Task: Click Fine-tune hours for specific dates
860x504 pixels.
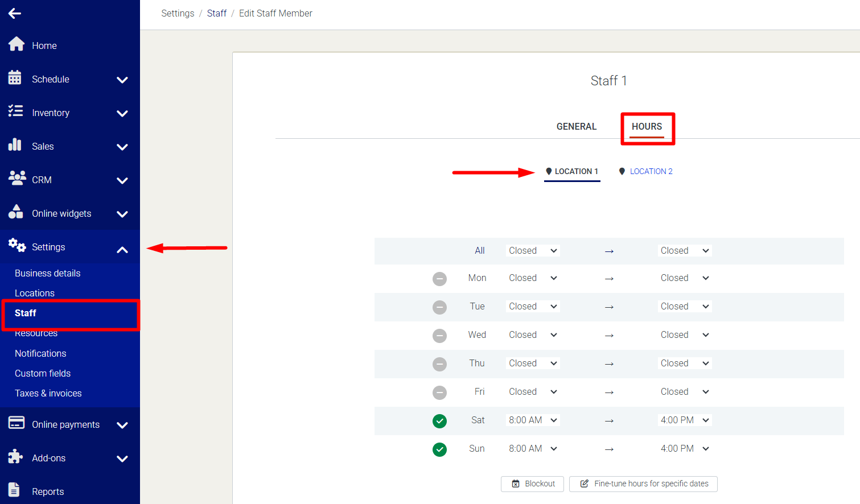Action: click(x=643, y=484)
